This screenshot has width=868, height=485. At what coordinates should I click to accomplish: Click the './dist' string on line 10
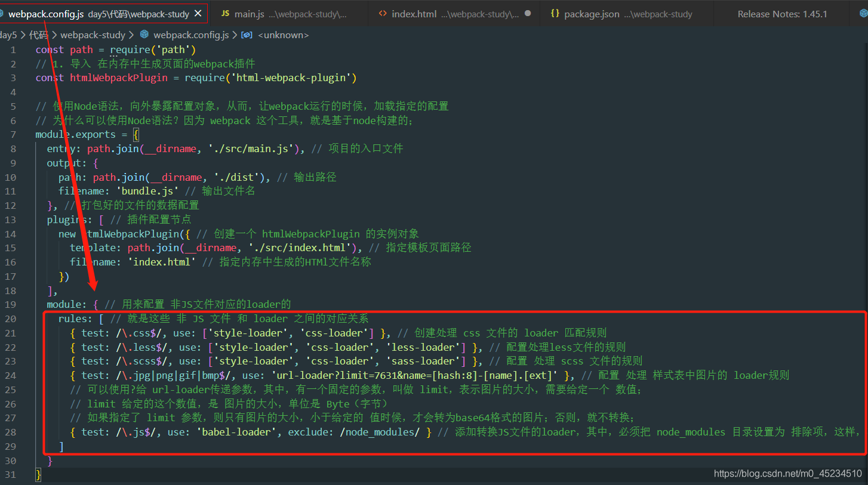pos(237,177)
